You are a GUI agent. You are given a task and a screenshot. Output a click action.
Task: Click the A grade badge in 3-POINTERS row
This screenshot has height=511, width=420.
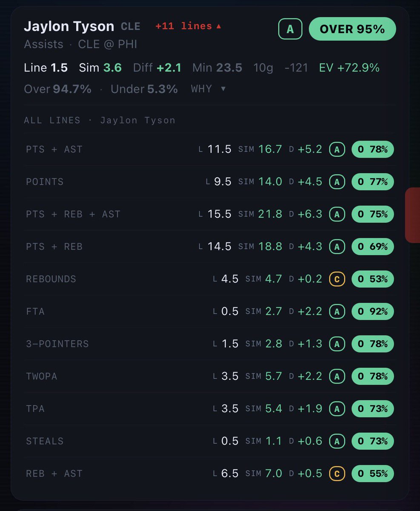coord(337,344)
